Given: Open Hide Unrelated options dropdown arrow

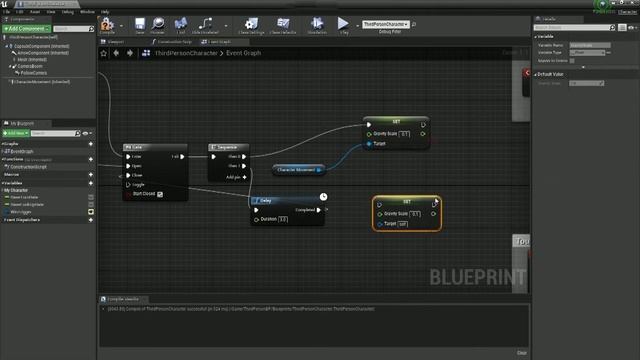Looking at the screenshot, I should click(x=226, y=25).
